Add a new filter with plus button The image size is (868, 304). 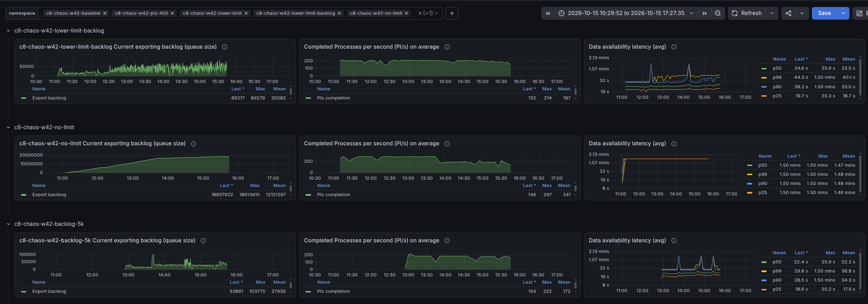tap(452, 13)
